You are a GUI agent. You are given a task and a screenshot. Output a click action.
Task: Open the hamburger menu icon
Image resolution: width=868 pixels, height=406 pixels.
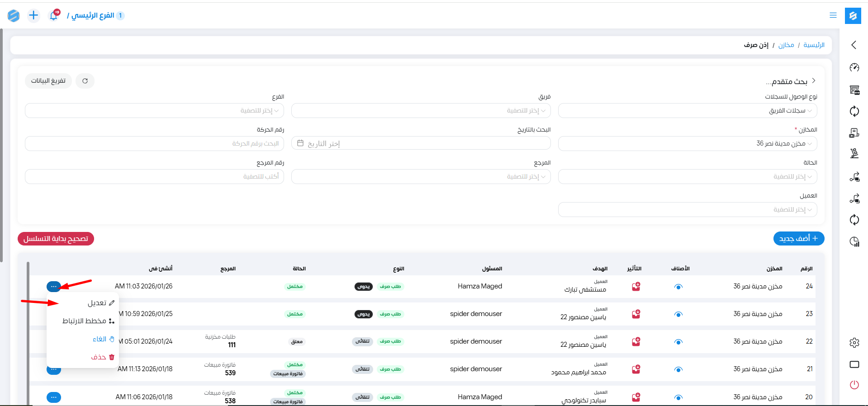click(x=833, y=15)
